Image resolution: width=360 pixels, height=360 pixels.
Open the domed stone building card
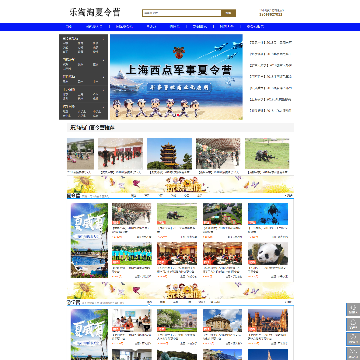pyautogui.click(x=222, y=320)
